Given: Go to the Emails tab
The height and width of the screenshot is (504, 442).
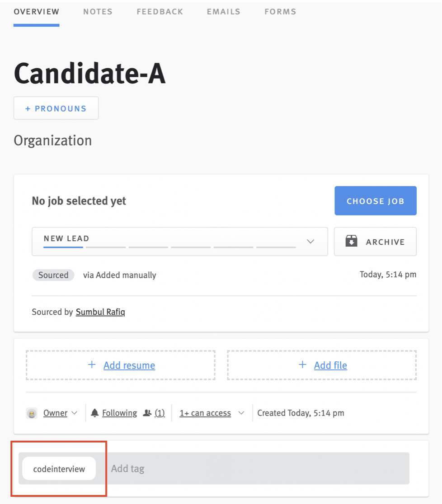Looking at the screenshot, I should tap(224, 12).
